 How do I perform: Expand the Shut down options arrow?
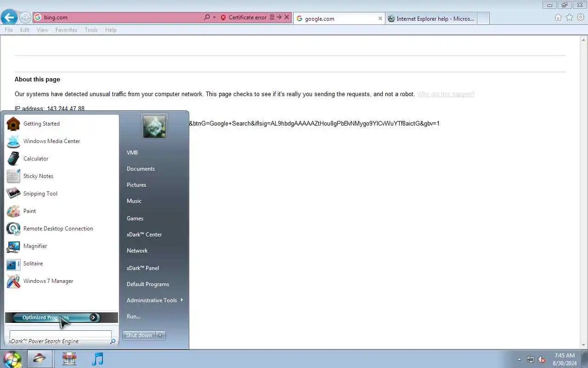[160, 335]
